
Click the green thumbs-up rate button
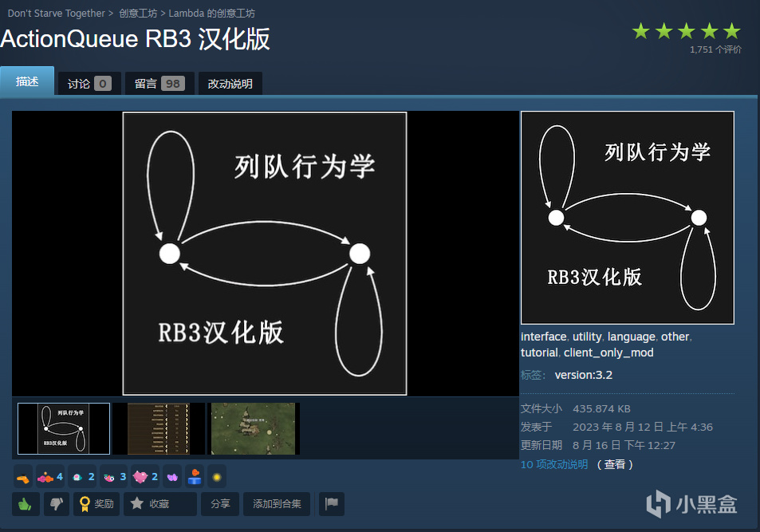tap(26, 504)
